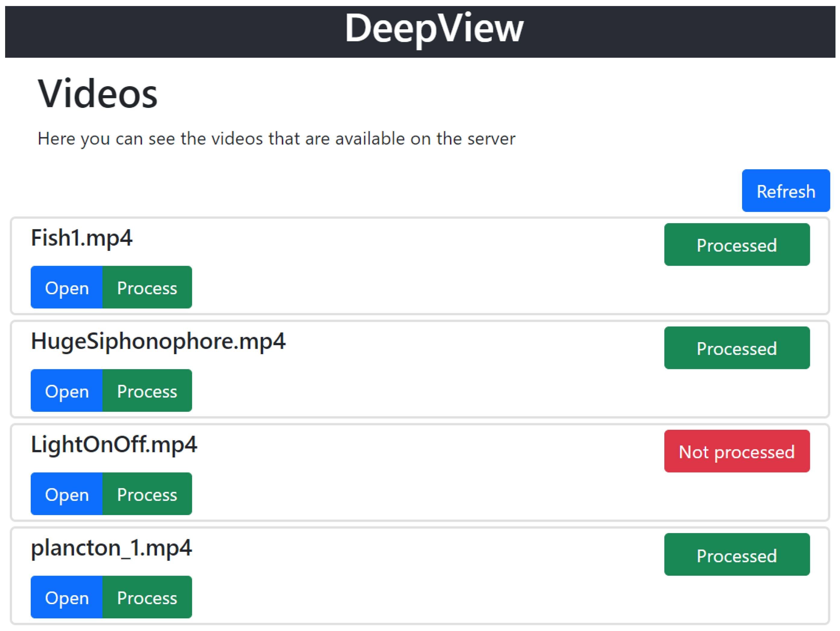The image size is (840, 631).
Task: Select the LightOnOff.mp4 file name
Action: point(114,445)
